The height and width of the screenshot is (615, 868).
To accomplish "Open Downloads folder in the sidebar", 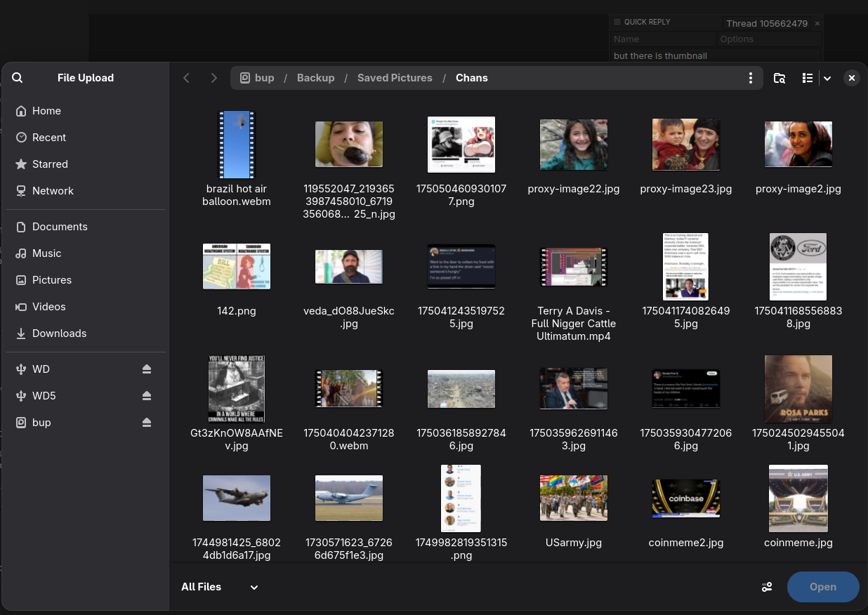I will click(86, 333).
